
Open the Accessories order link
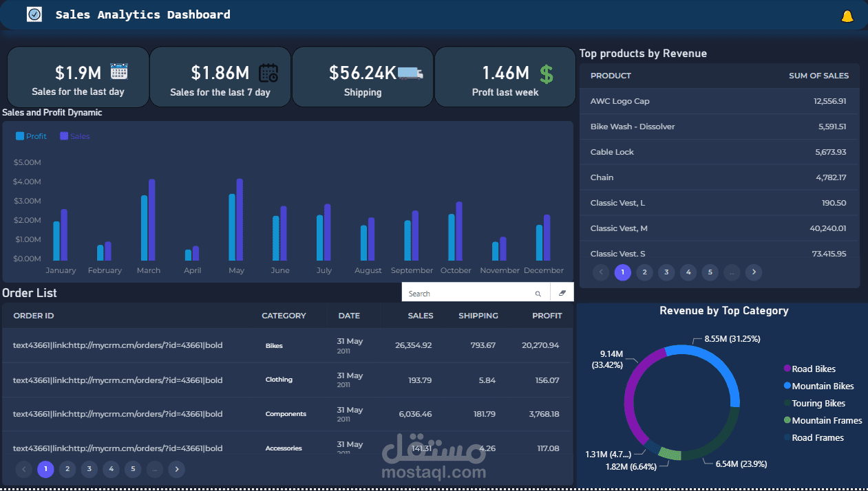tap(118, 448)
